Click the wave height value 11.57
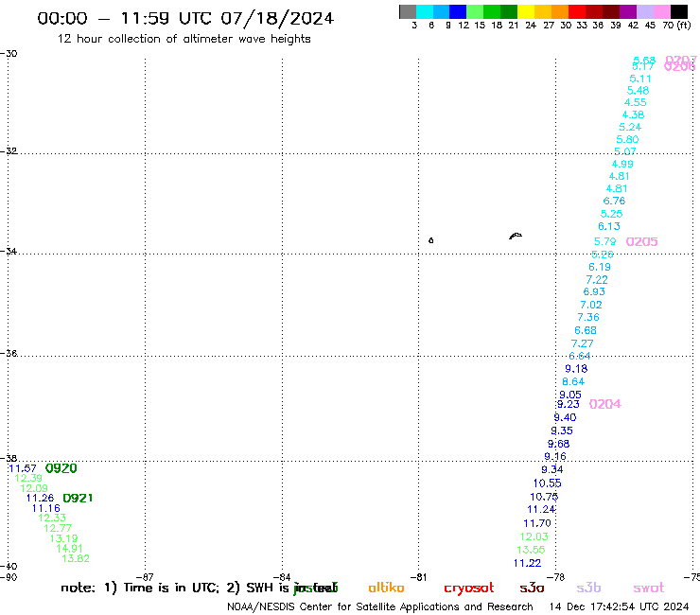Viewport: 700px width, 615px height. point(23,468)
